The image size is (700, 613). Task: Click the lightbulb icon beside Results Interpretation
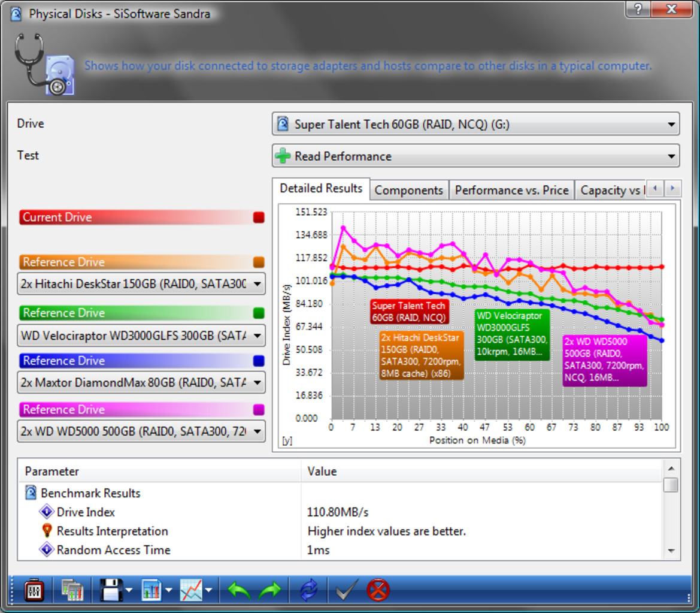(x=47, y=531)
